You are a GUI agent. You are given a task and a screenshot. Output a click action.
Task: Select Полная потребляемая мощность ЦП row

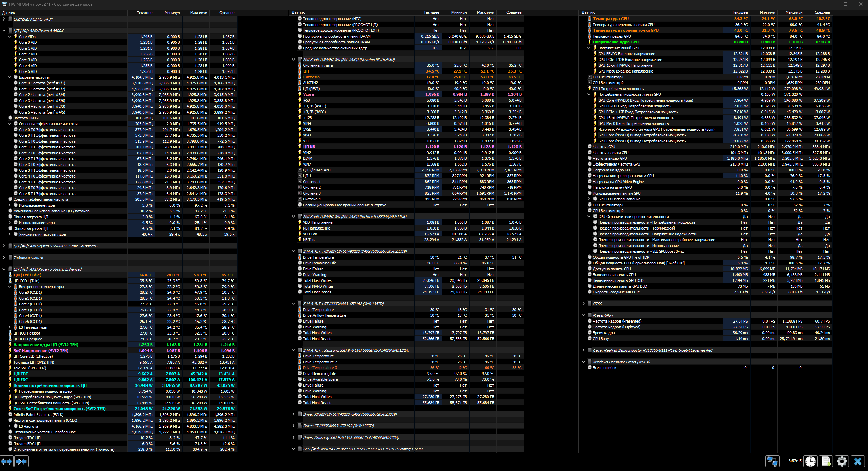pyautogui.click(x=50, y=385)
